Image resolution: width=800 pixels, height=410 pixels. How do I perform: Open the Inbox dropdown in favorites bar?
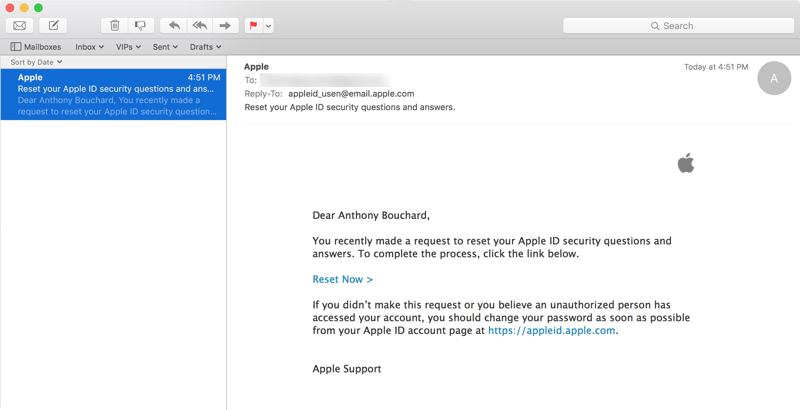pyautogui.click(x=89, y=47)
